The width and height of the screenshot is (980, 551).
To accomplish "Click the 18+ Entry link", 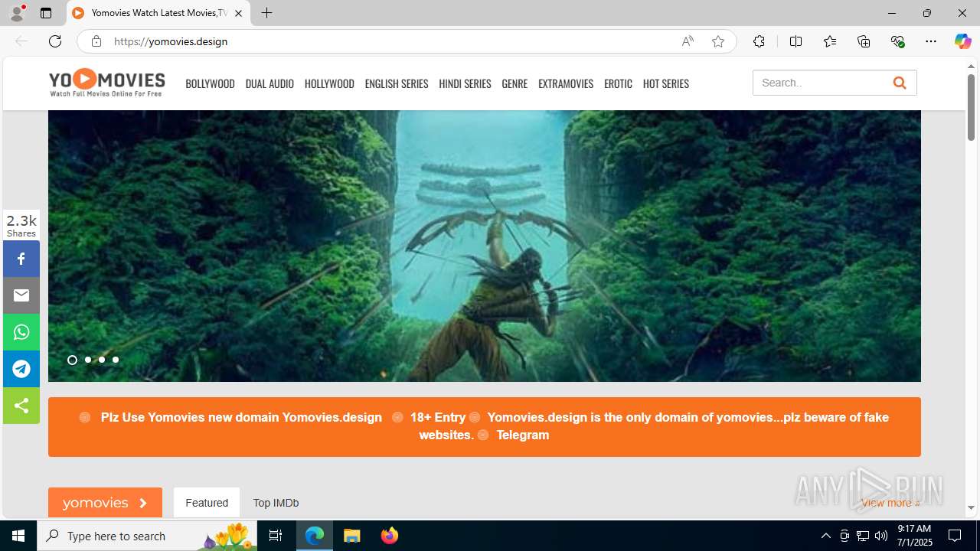I will [x=438, y=417].
